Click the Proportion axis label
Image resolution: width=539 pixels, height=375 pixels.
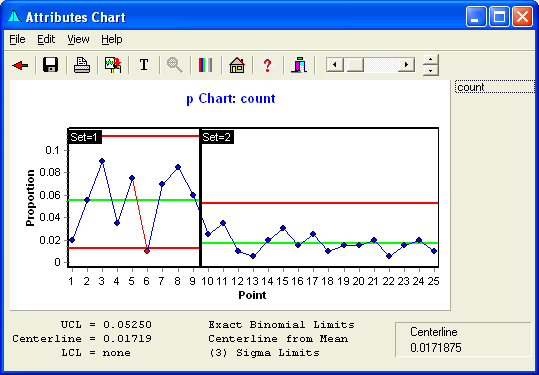[x=30, y=198]
